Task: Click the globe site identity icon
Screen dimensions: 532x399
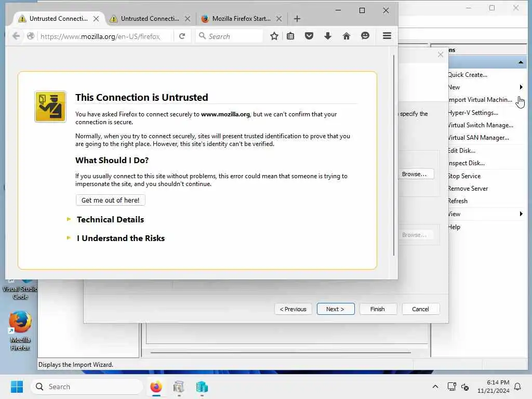Action: coord(31,36)
